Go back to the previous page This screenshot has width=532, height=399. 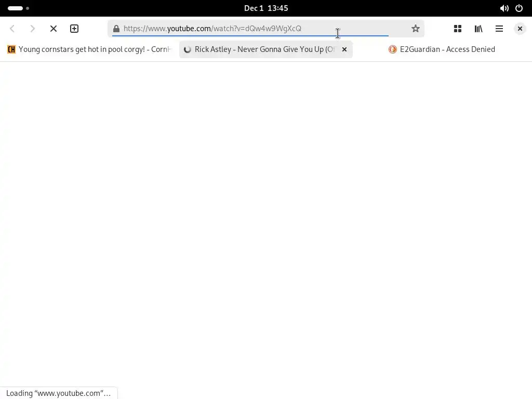tap(12, 29)
